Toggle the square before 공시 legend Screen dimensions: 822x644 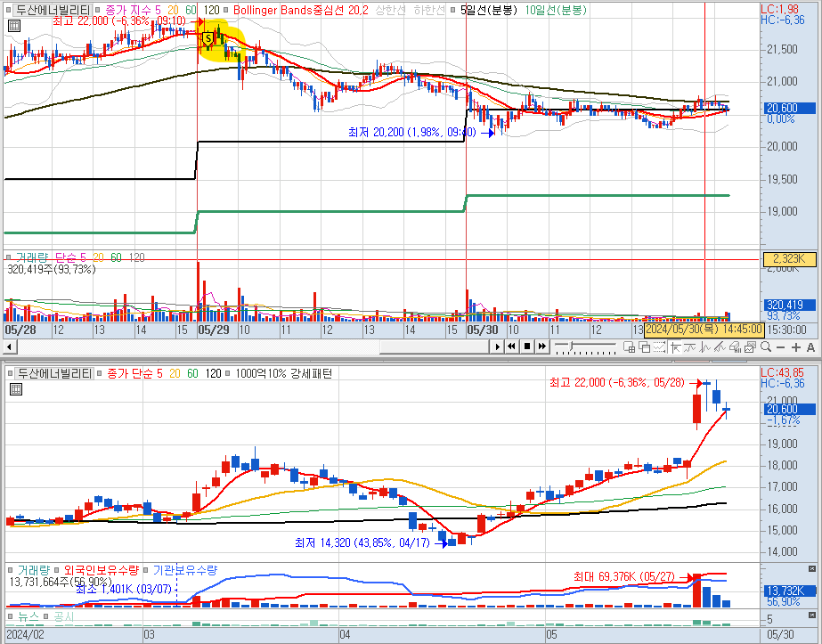[x=46, y=616]
